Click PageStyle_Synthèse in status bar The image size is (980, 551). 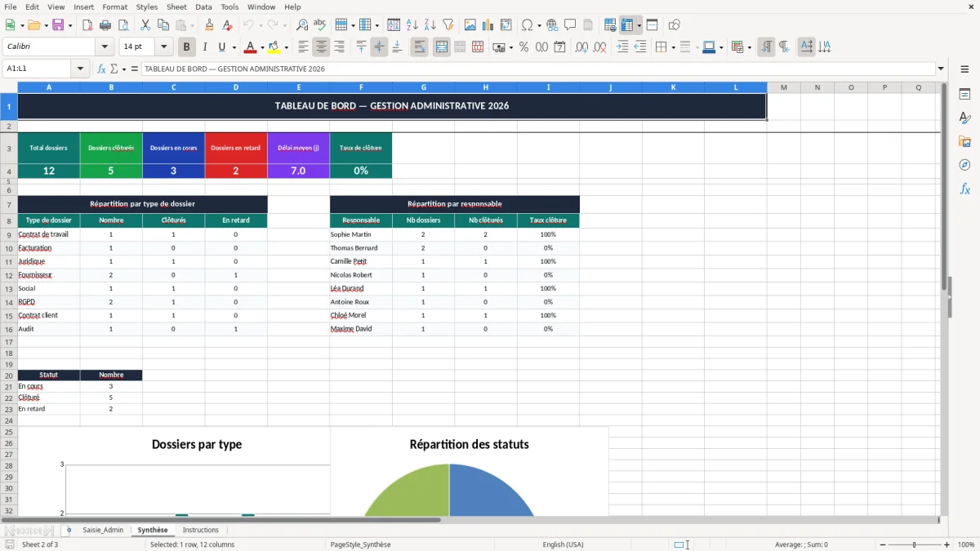(x=360, y=544)
